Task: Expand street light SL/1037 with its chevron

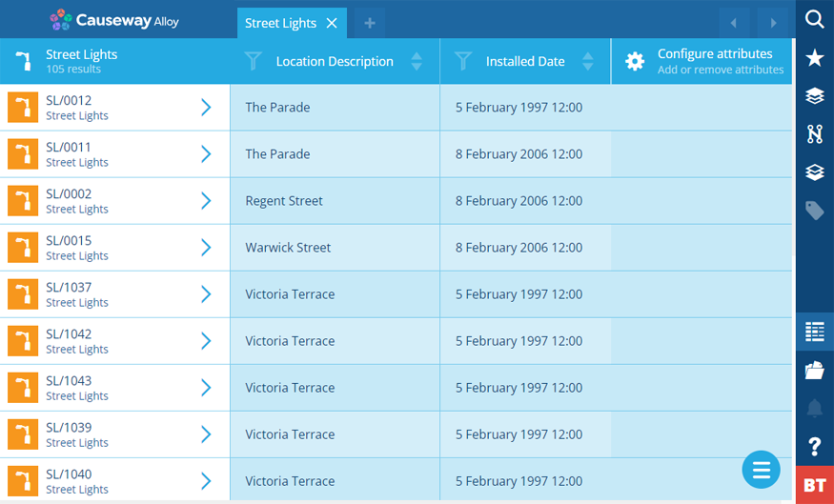Action: pyautogui.click(x=207, y=294)
